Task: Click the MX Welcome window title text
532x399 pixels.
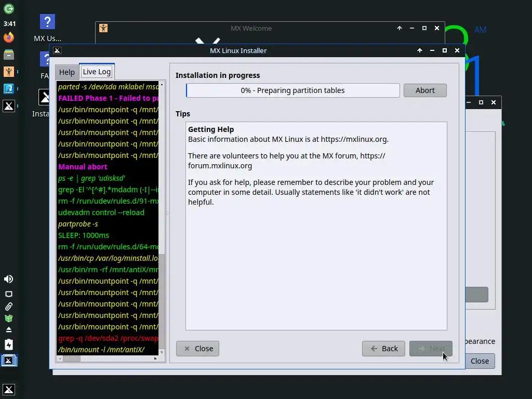Action: coord(251,28)
